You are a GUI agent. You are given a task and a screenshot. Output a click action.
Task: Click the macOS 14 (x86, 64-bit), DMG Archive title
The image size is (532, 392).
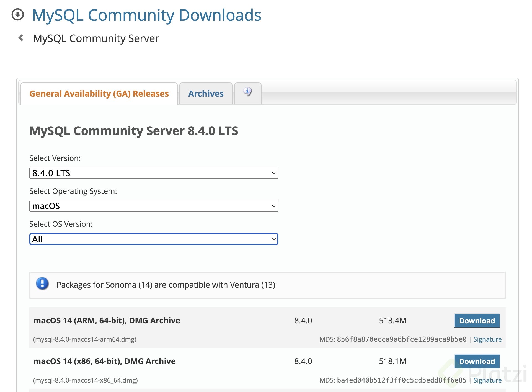tap(104, 361)
